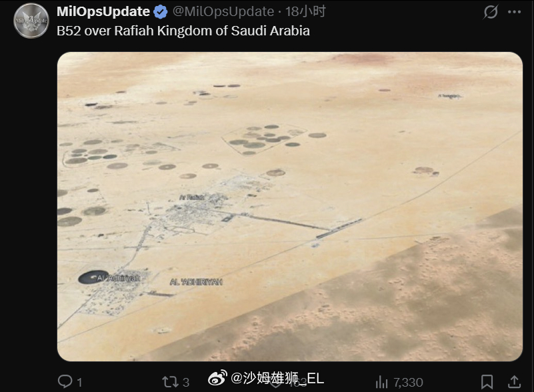Click the Grok slashed-circle icon

click(491, 12)
